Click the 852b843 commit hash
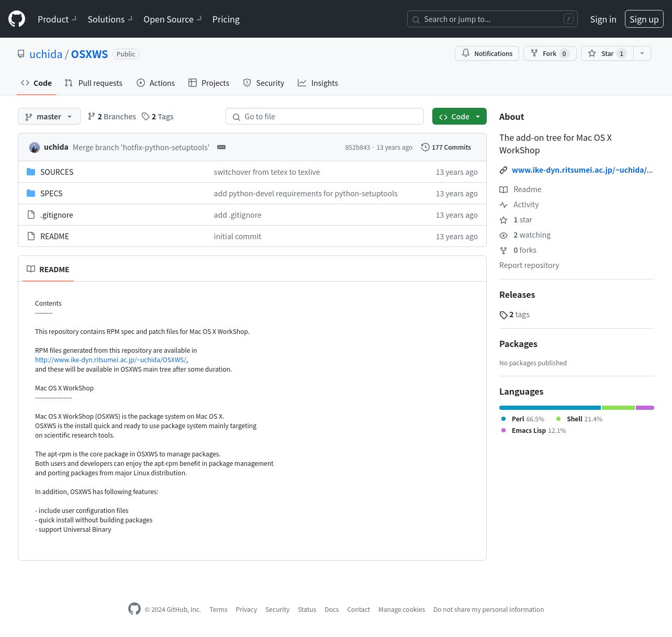Image resolution: width=672 pixels, height=637 pixels. [357, 148]
